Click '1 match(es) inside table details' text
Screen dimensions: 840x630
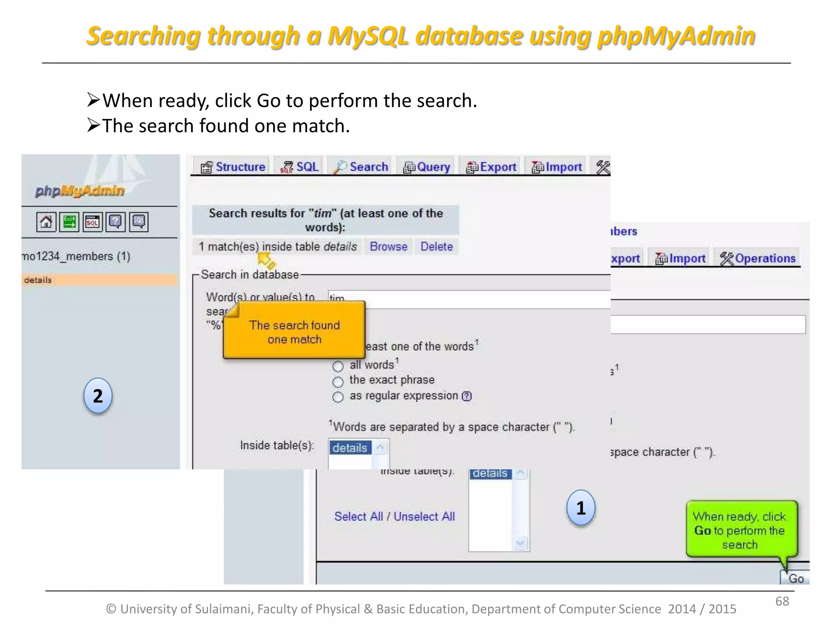tap(278, 247)
